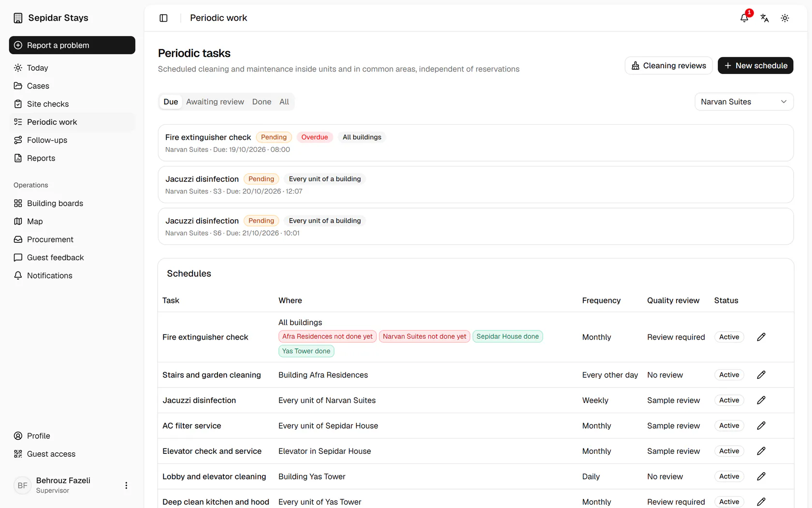812x508 pixels.
Task: Open user menu dots beside Behrouz Fazeli
Action: [x=126, y=485]
